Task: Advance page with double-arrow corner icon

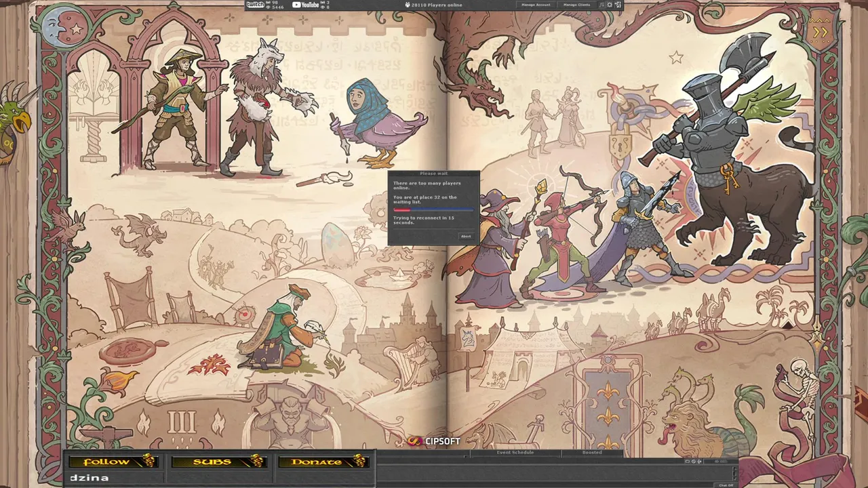Action: [821, 31]
